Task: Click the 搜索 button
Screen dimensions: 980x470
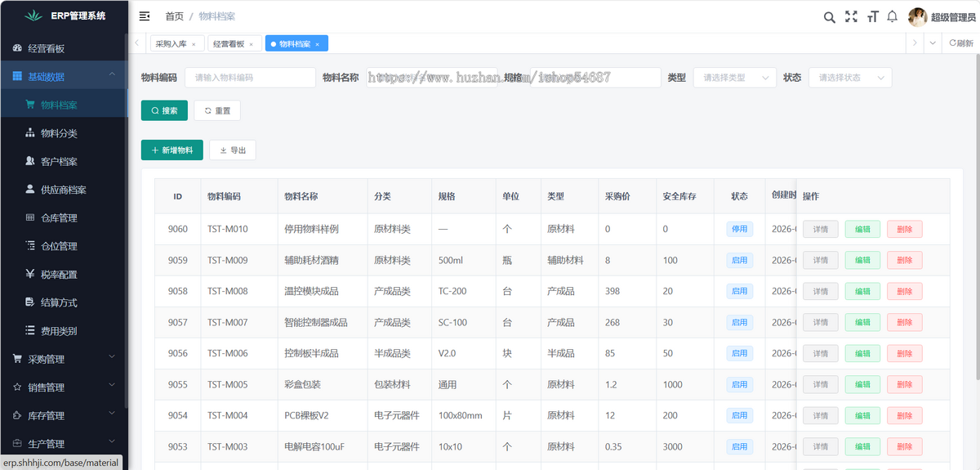Action: (x=164, y=110)
